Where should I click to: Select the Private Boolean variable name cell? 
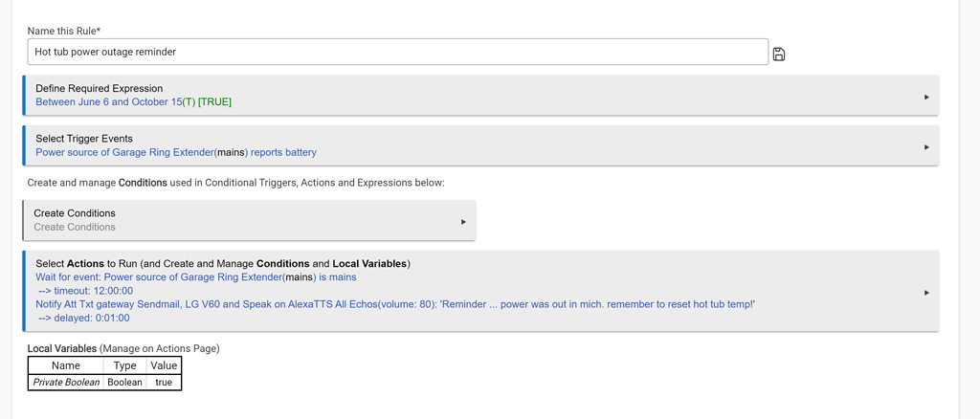coord(66,382)
